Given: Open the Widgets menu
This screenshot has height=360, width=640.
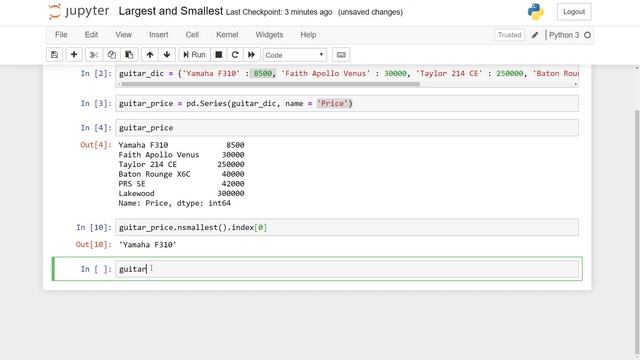Looking at the screenshot, I should tap(269, 35).
